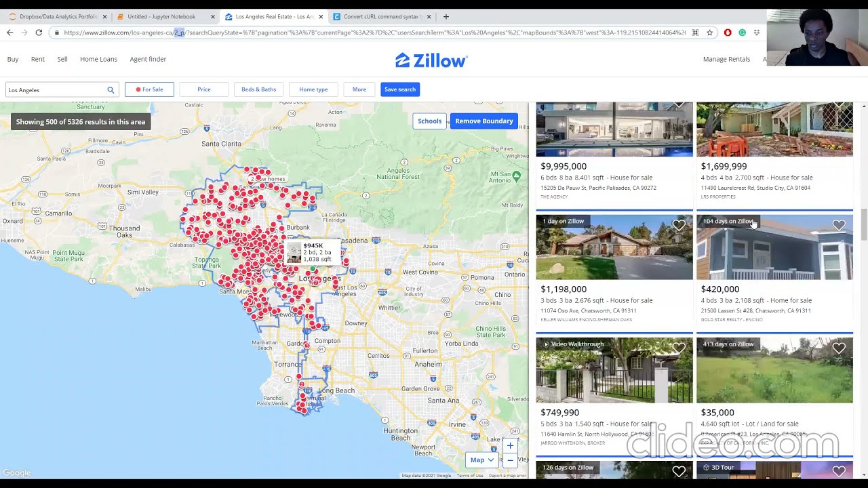Viewport: 868px width, 488px height.
Task: Click '1 day on Zillow' badge
Action: click(x=564, y=221)
